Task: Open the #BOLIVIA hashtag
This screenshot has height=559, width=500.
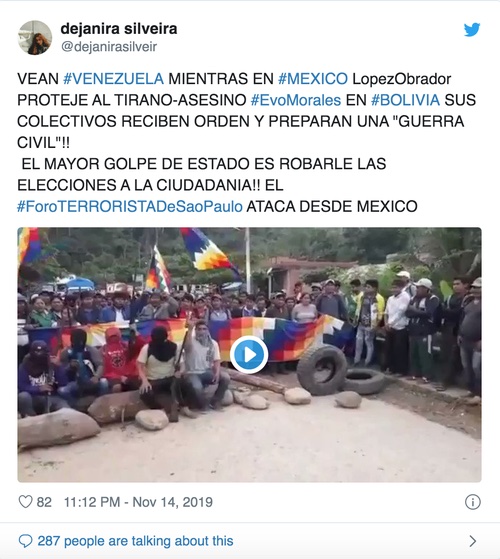Action: [x=405, y=100]
